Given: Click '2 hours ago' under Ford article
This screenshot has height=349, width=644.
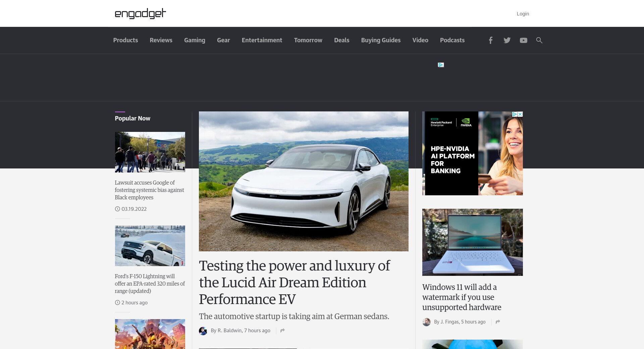Looking at the screenshot, I should click(135, 302).
